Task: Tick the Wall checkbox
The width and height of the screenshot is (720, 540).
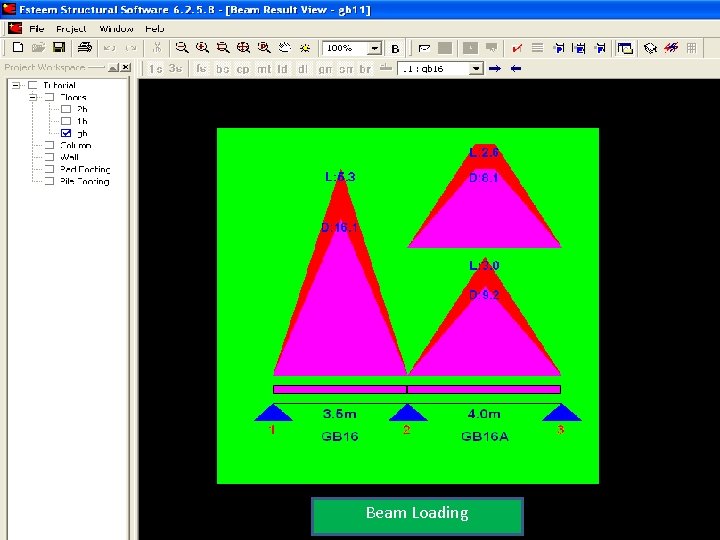Action: 49,157
